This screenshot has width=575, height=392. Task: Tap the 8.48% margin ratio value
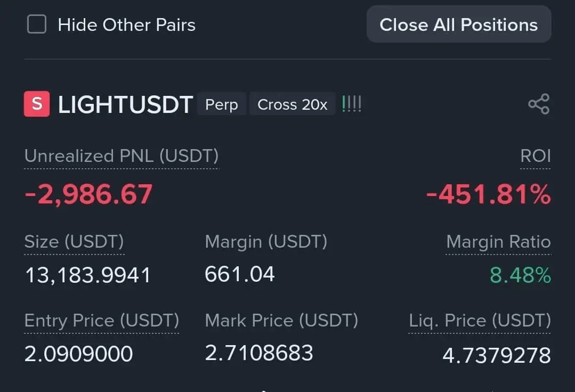[x=520, y=275]
